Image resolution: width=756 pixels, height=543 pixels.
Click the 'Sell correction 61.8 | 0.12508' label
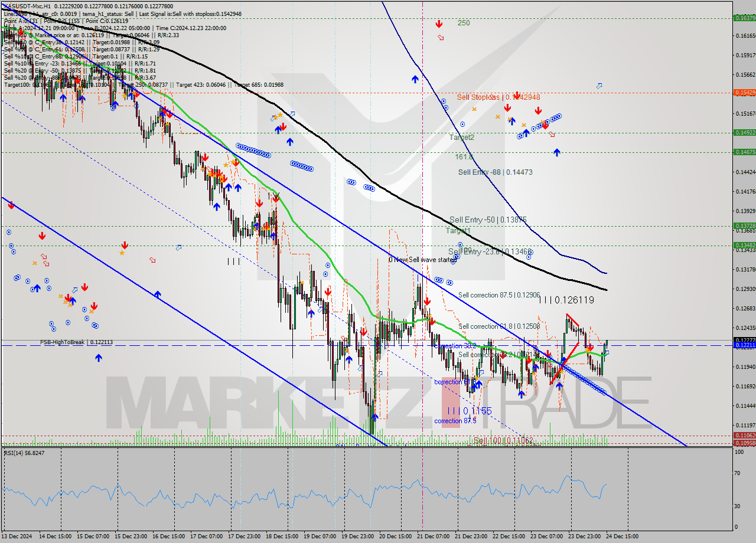499,326
